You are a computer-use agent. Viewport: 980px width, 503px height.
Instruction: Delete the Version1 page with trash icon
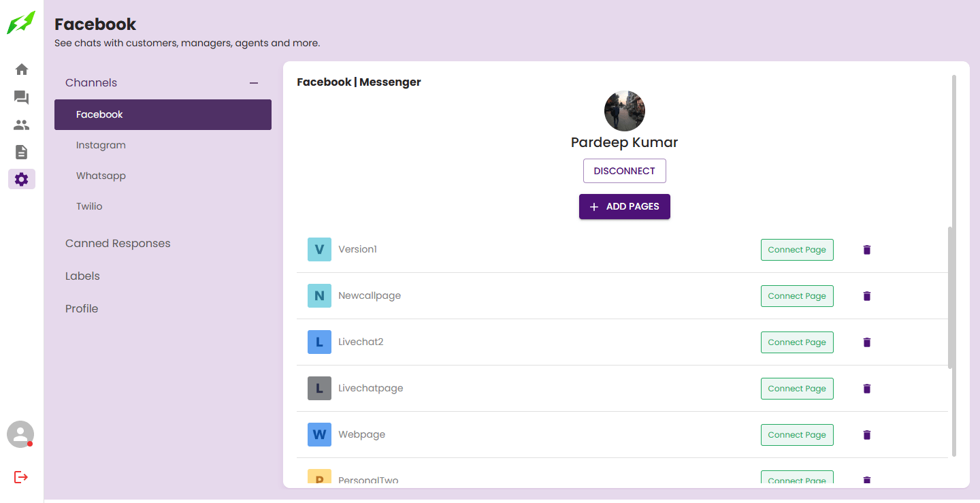pos(867,250)
